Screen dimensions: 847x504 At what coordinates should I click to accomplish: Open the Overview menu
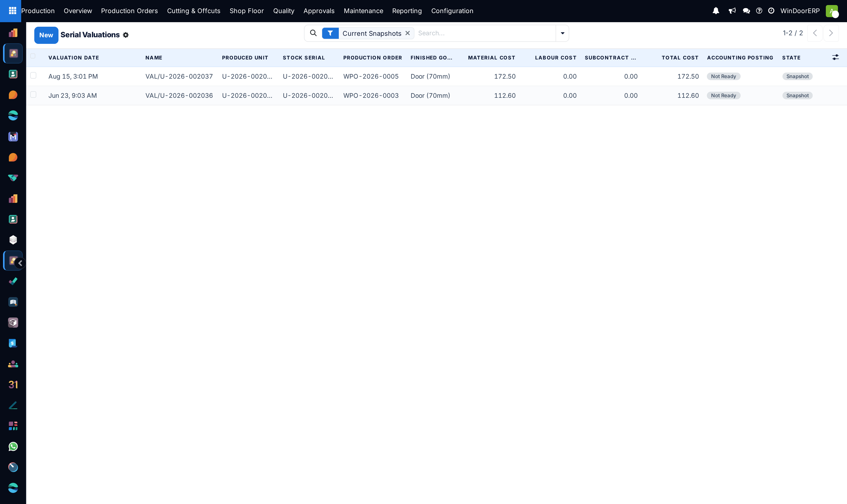(x=78, y=11)
